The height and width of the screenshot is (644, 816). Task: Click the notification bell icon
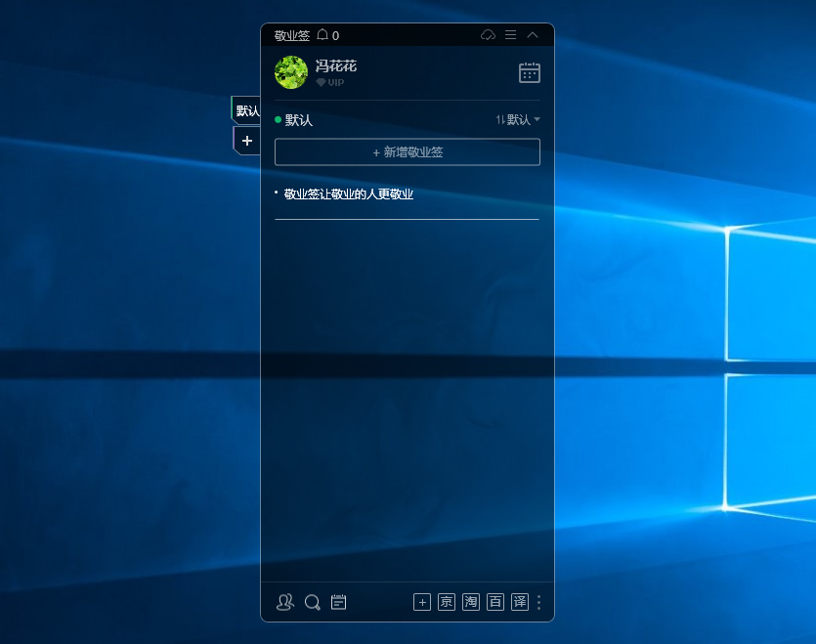coord(322,35)
